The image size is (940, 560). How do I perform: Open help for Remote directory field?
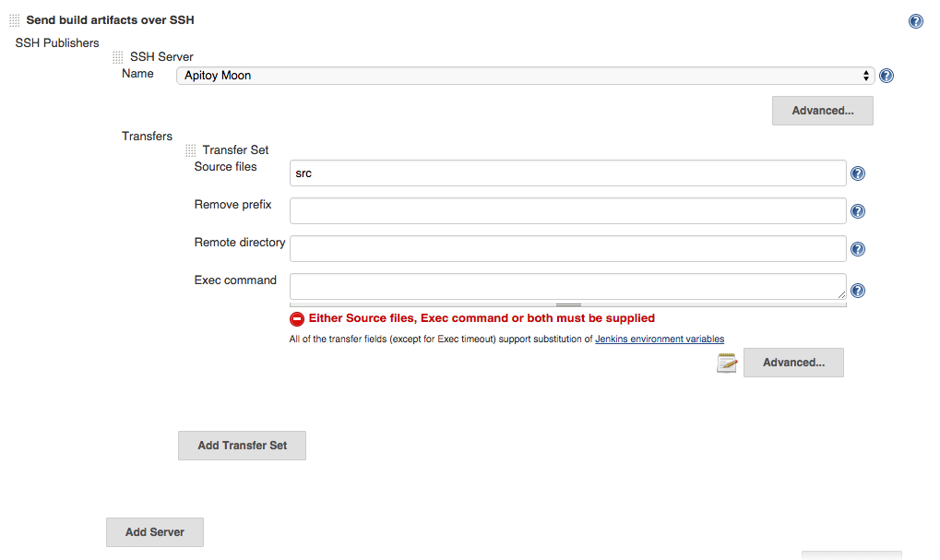858,249
